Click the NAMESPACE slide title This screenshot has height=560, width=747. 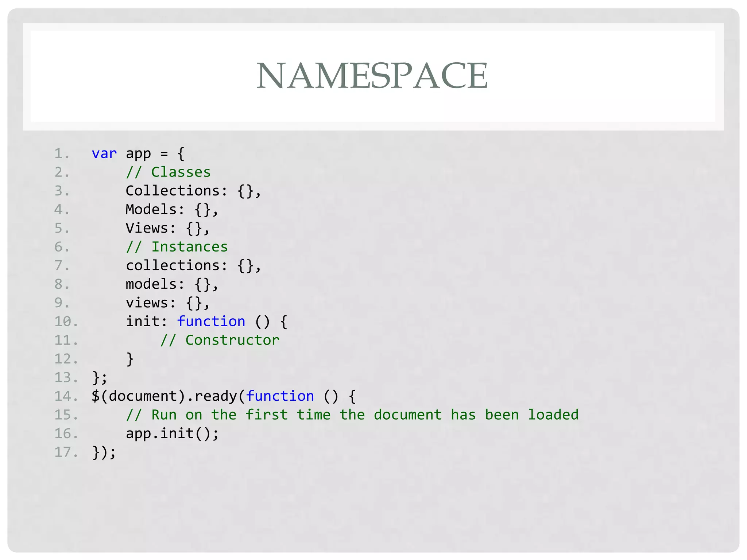click(372, 75)
